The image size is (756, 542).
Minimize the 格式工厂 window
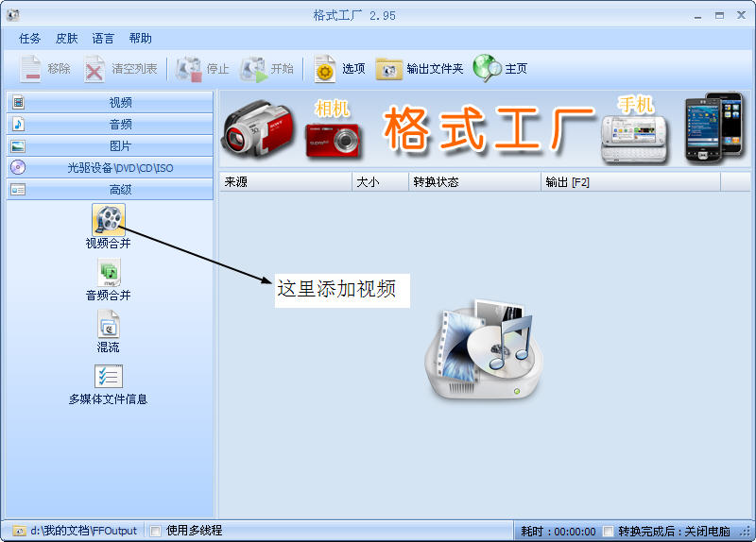point(697,16)
